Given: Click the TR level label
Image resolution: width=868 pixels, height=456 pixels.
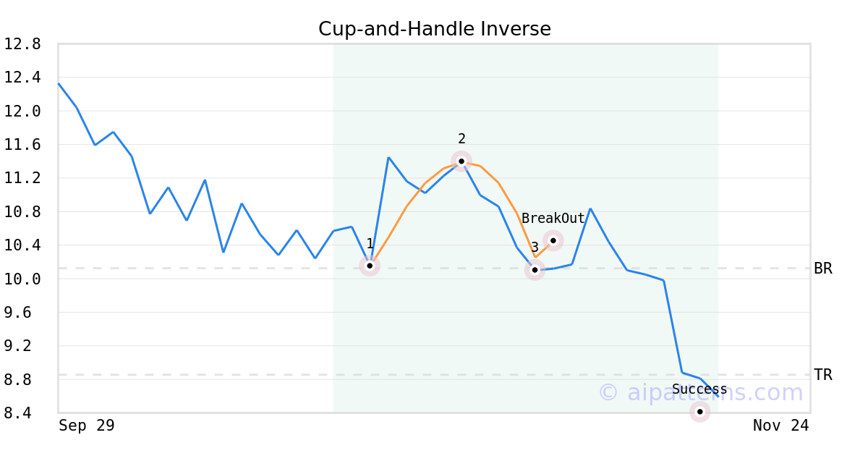Looking at the screenshot, I should (823, 375).
